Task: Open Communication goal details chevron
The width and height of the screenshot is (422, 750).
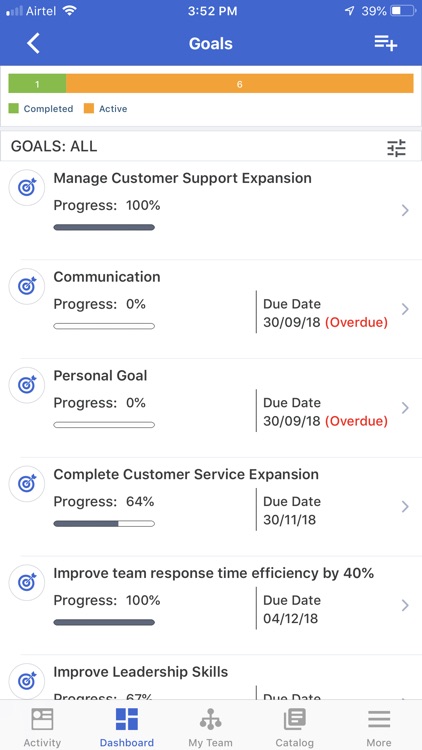Action: [405, 309]
